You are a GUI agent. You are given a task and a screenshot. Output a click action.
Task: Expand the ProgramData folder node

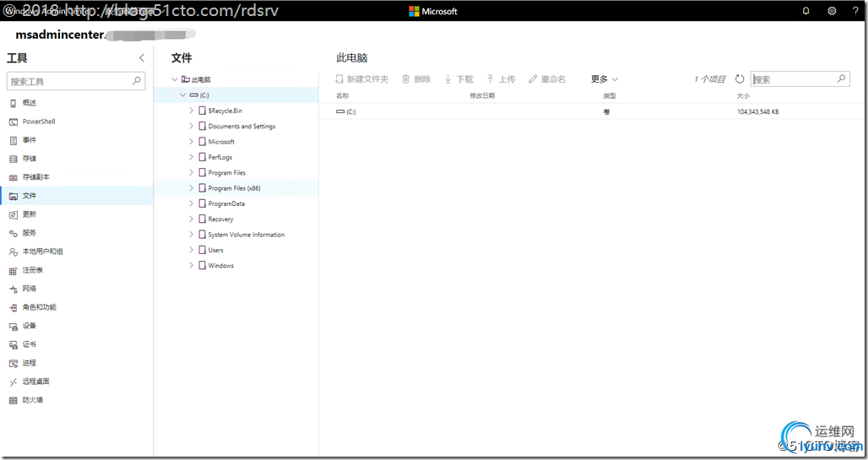click(192, 203)
